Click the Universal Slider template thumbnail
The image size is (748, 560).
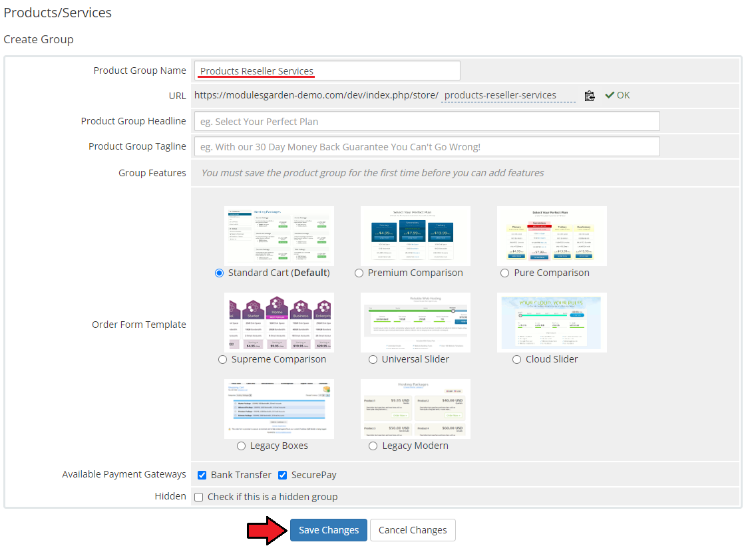pos(415,322)
